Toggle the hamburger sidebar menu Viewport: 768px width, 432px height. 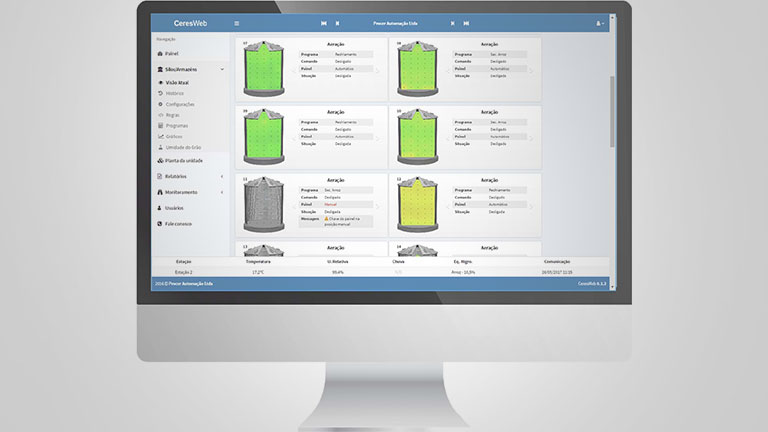(236, 23)
